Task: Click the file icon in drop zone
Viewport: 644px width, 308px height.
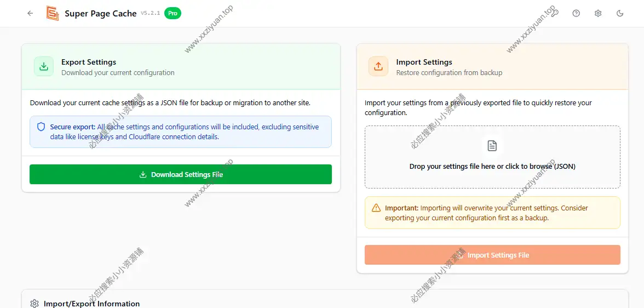Action: 492,146
